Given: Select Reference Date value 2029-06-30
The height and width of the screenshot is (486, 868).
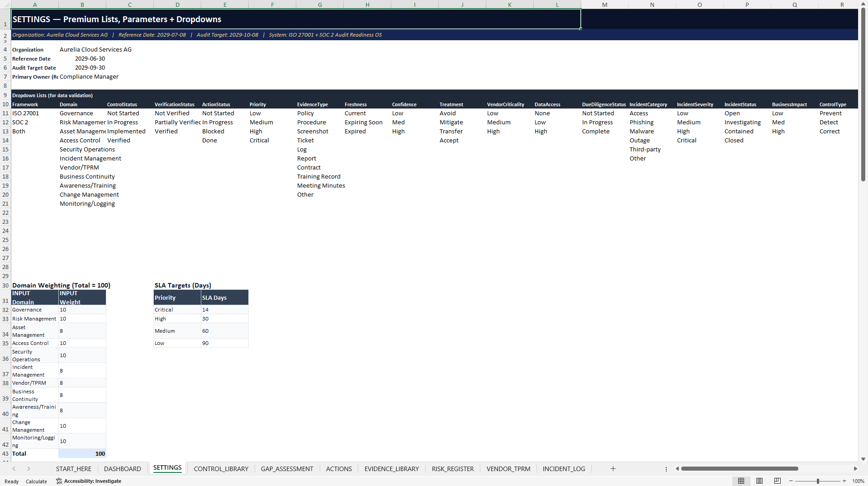Looking at the screenshot, I should pyautogui.click(x=82, y=59).
